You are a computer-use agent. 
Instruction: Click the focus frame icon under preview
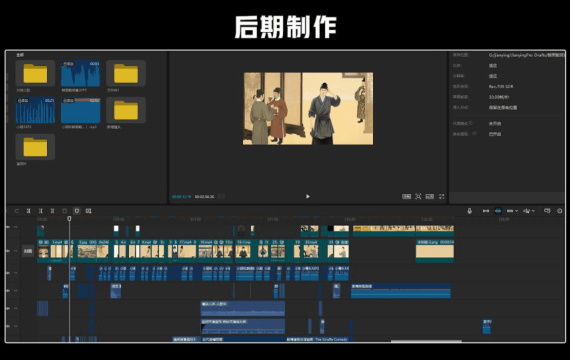(x=418, y=196)
